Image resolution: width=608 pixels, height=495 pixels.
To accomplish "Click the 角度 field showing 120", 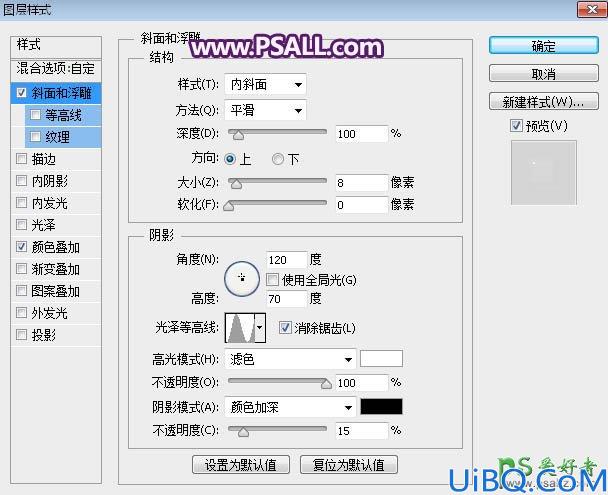I will tap(287, 259).
